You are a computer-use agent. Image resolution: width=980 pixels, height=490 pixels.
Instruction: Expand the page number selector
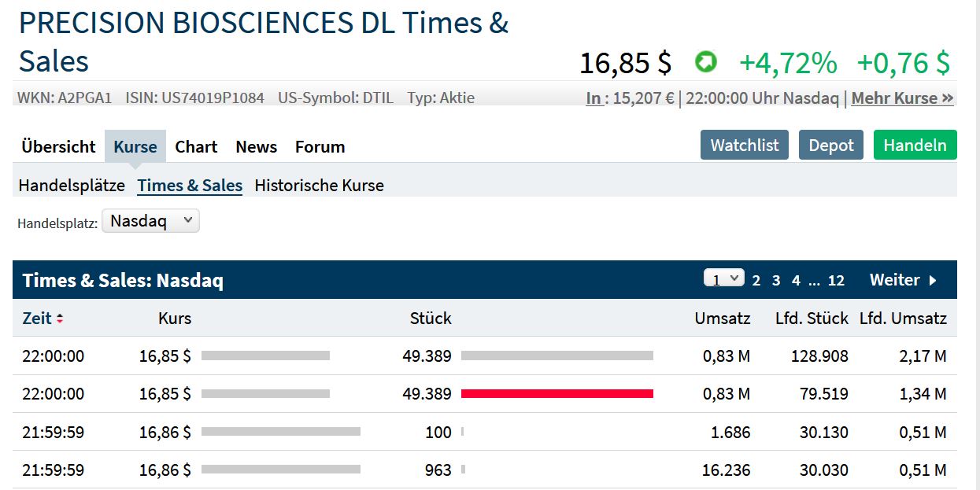coord(723,279)
